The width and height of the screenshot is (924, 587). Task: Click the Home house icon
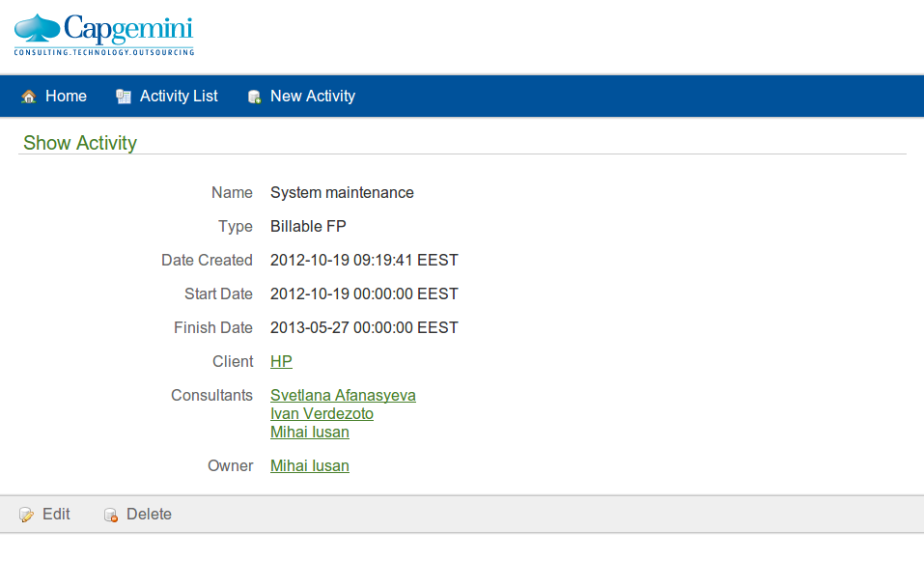tap(29, 97)
